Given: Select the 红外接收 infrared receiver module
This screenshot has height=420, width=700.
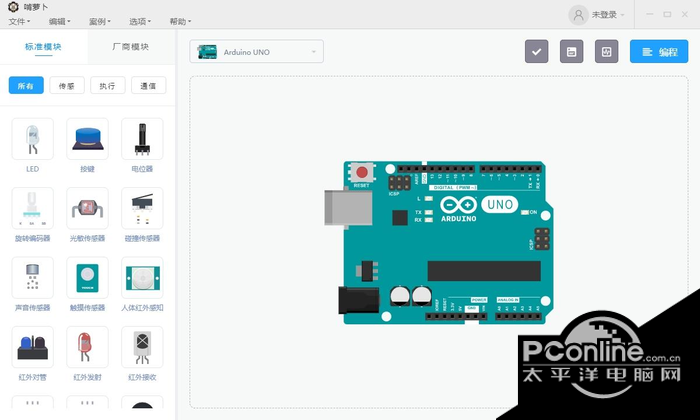Looking at the screenshot, I should pyautogui.click(x=142, y=347).
